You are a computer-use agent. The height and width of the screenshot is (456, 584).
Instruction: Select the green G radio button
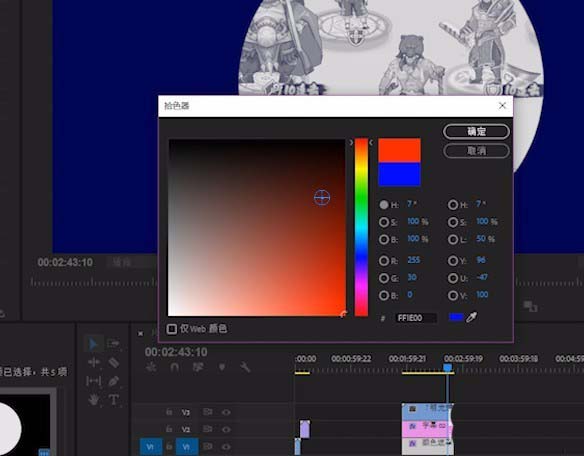(384, 278)
